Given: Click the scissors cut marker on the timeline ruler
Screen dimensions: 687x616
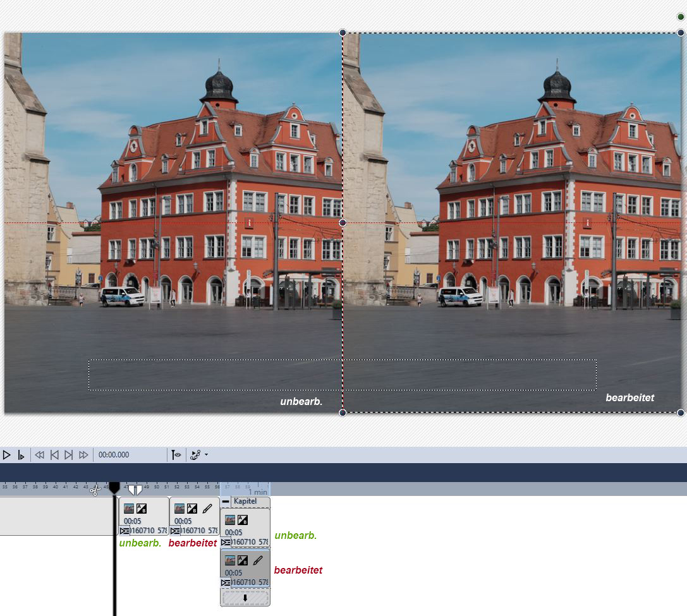Looking at the screenshot, I should pyautogui.click(x=95, y=490).
